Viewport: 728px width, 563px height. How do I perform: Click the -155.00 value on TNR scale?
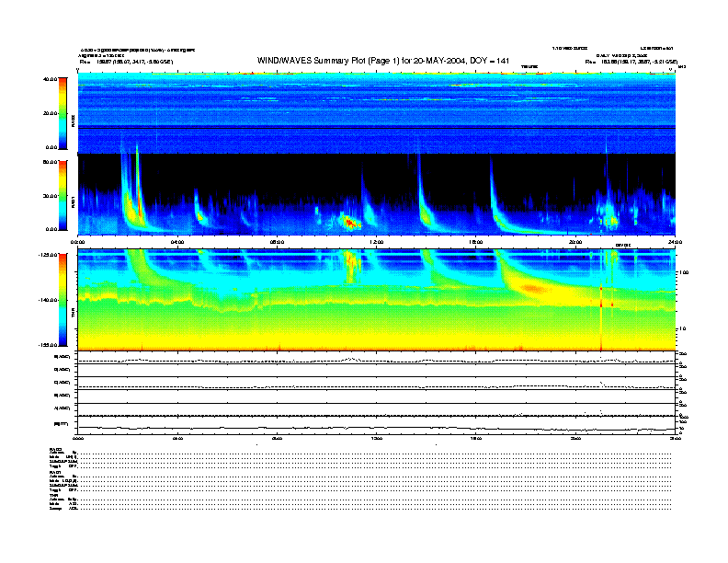click(x=46, y=344)
